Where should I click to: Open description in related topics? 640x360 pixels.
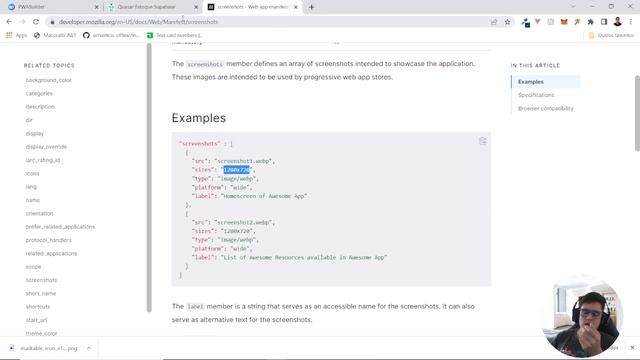click(x=40, y=107)
